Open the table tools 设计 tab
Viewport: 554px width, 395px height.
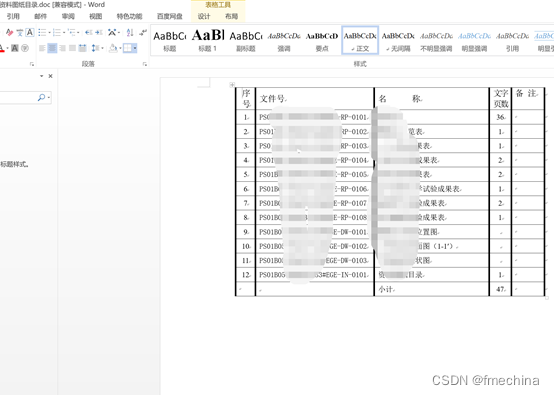[204, 16]
